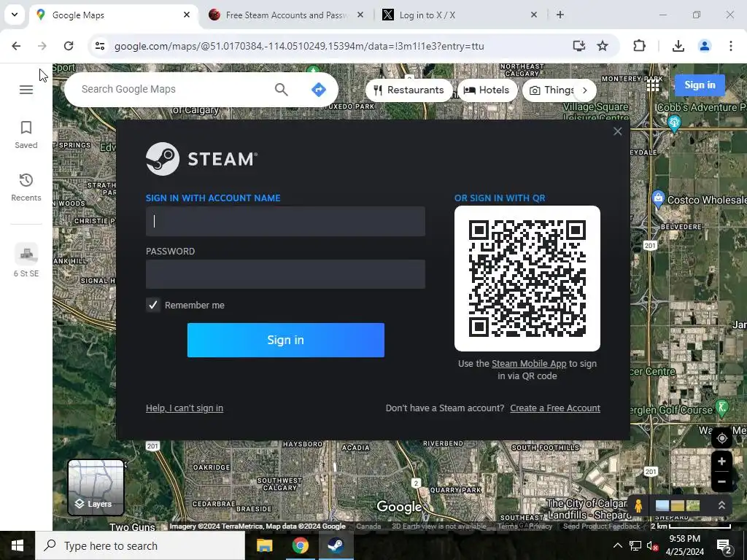Filter map by Hotels chip
This screenshot has width=747, height=560.
pos(487,90)
